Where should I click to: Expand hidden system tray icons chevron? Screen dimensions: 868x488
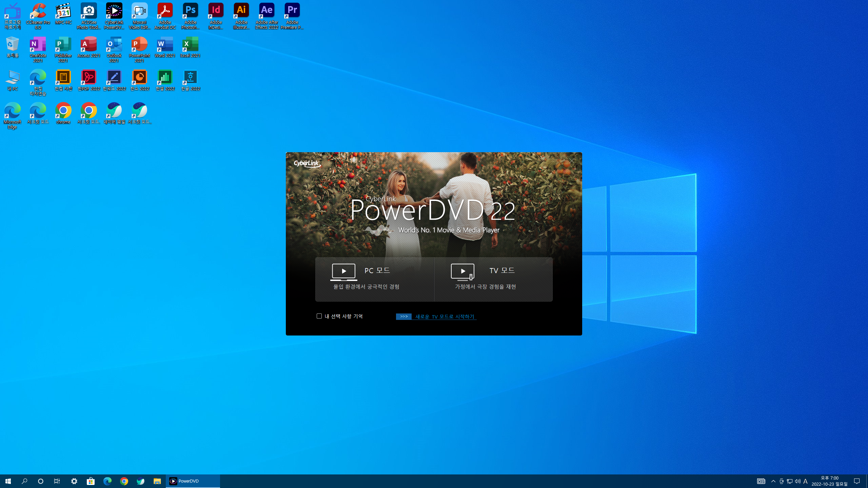click(x=773, y=481)
